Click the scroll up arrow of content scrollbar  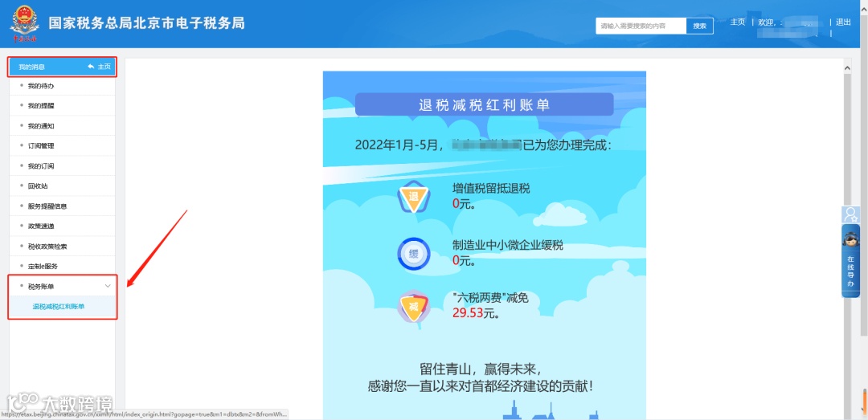point(847,67)
